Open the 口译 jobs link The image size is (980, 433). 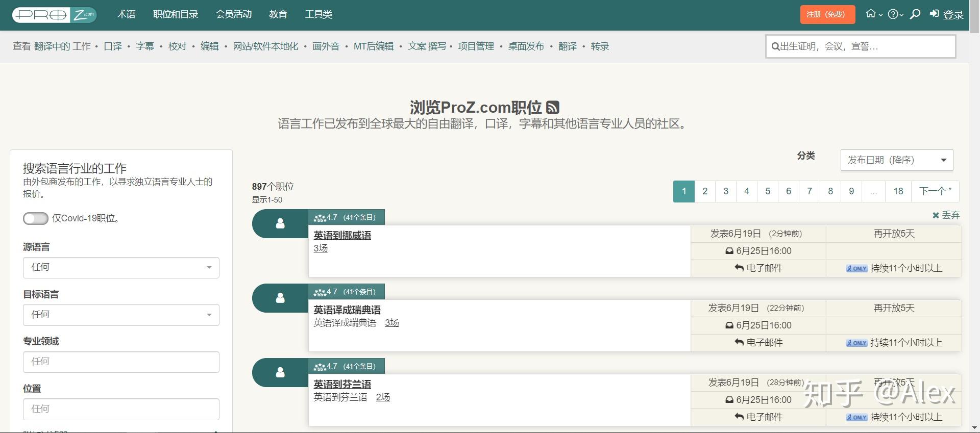113,46
